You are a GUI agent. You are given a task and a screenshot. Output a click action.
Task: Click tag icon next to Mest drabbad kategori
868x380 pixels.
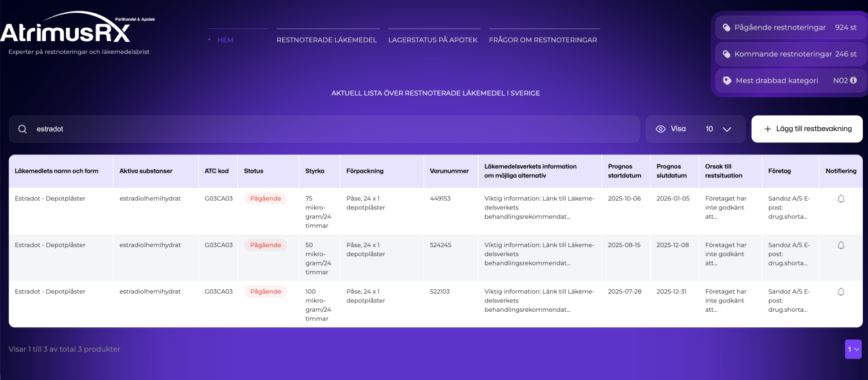pyautogui.click(x=727, y=81)
